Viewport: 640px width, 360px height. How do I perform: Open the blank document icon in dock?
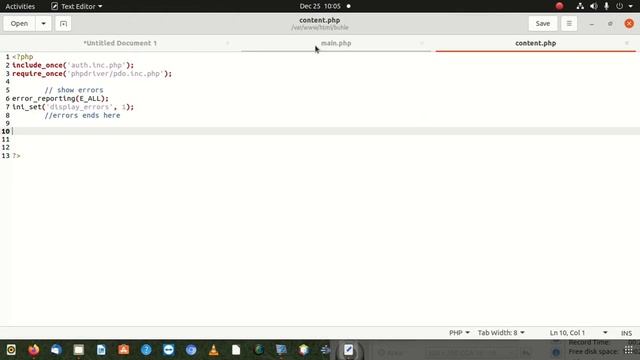point(236,350)
